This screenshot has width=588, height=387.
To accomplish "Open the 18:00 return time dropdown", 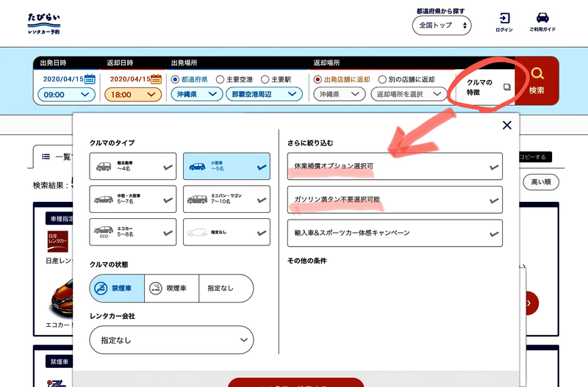I will (x=133, y=95).
